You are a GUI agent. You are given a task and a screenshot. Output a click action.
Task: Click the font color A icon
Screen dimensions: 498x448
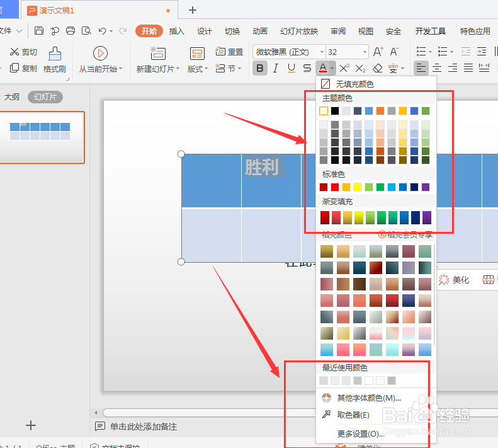click(x=323, y=68)
